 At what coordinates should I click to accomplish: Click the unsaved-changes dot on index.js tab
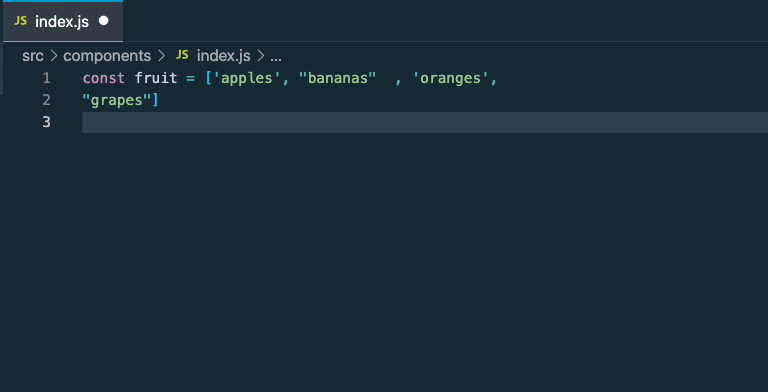point(103,21)
